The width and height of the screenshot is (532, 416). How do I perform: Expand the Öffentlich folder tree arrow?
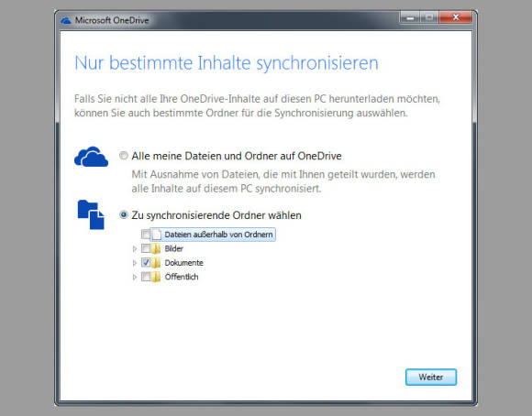coord(135,278)
